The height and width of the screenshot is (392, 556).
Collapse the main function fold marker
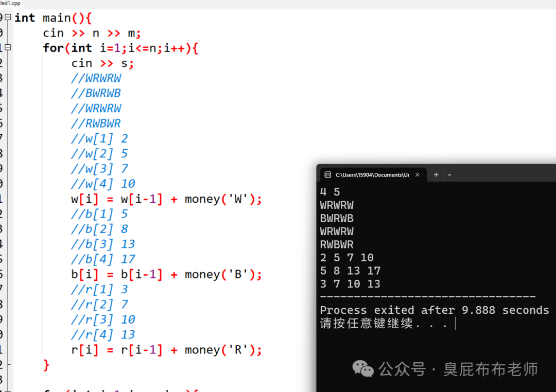pyautogui.click(x=8, y=17)
